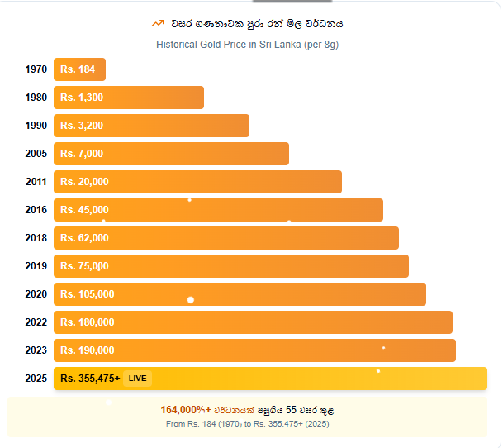Click the Rs. 75,000 bar for 2019
This screenshot has width=503, height=448.
point(230,266)
